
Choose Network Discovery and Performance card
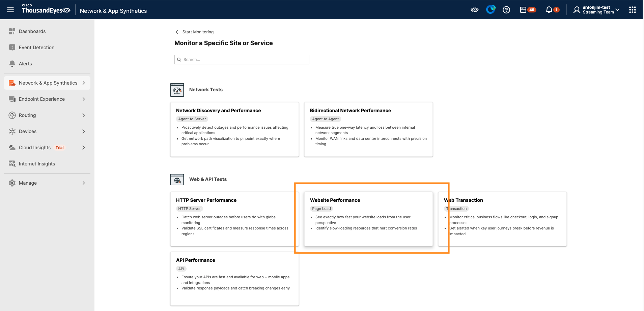[x=234, y=129]
